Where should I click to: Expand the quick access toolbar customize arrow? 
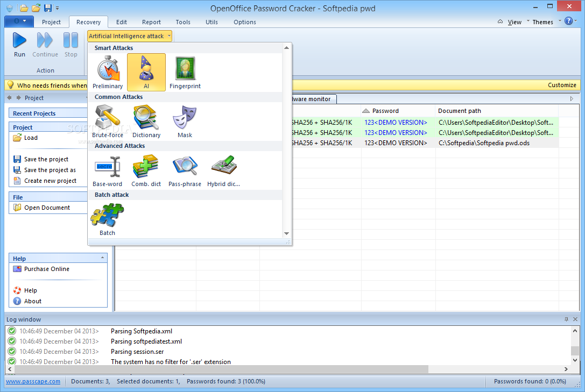click(x=58, y=8)
